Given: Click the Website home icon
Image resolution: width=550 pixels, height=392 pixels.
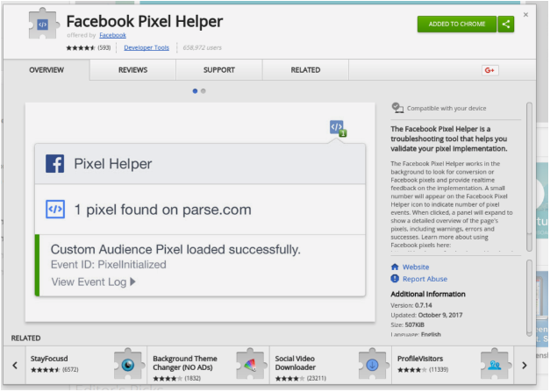Looking at the screenshot, I should pyautogui.click(x=395, y=267).
